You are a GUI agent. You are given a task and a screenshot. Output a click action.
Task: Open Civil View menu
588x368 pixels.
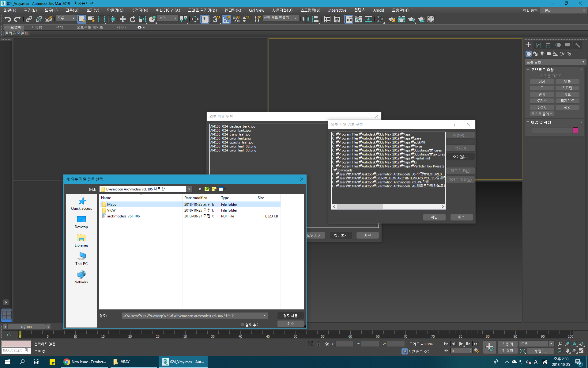click(x=256, y=10)
